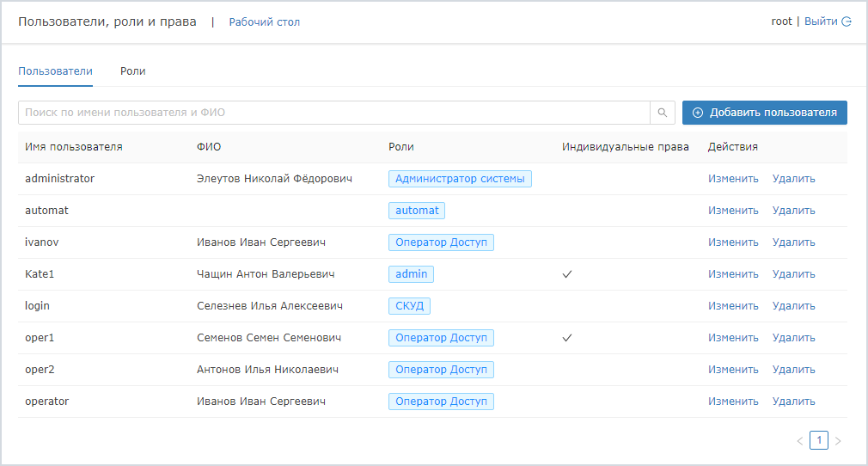Click the Администратор системы role tag
The width and height of the screenshot is (868, 466).
point(460,179)
